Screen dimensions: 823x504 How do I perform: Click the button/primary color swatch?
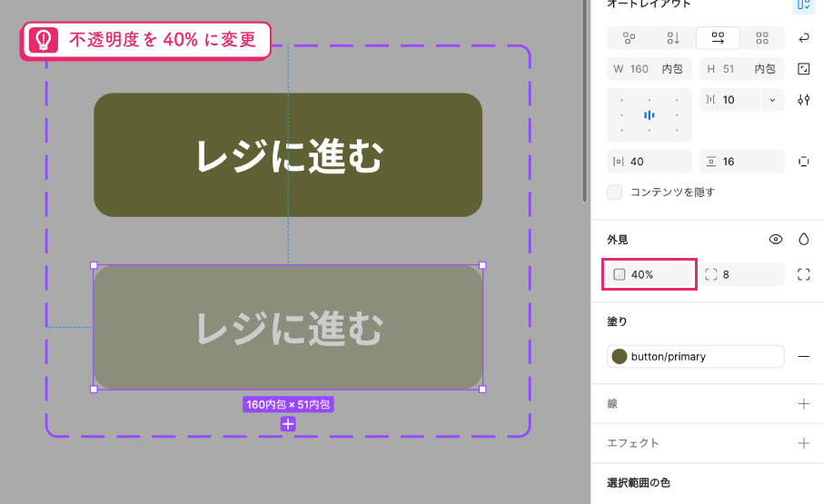pyautogui.click(x=620, y=357)
